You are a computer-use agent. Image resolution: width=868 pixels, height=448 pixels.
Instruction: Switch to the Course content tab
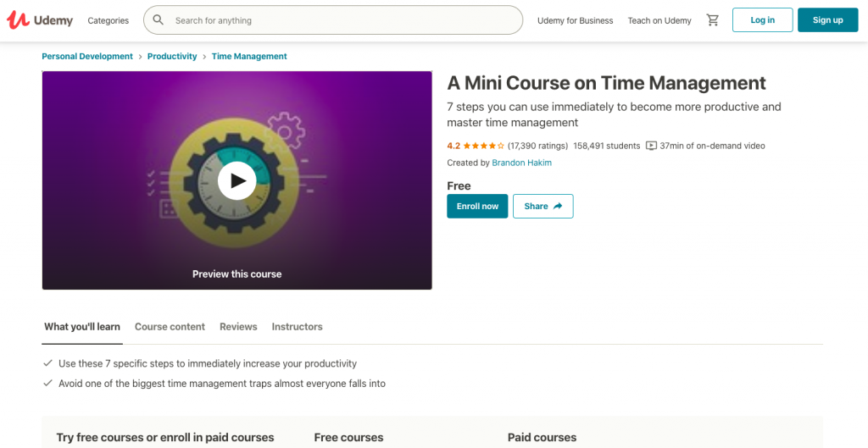[x=170, y=327]
